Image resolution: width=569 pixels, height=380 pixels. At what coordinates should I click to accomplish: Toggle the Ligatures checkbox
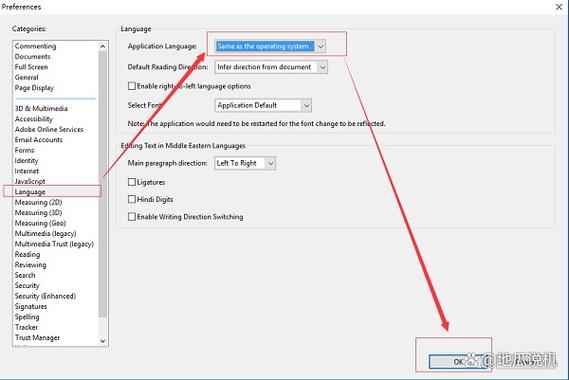coord(132,182)
